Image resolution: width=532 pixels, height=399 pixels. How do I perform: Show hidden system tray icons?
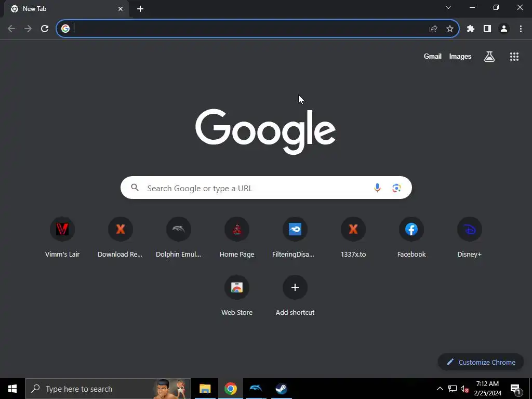coord(440,389)
